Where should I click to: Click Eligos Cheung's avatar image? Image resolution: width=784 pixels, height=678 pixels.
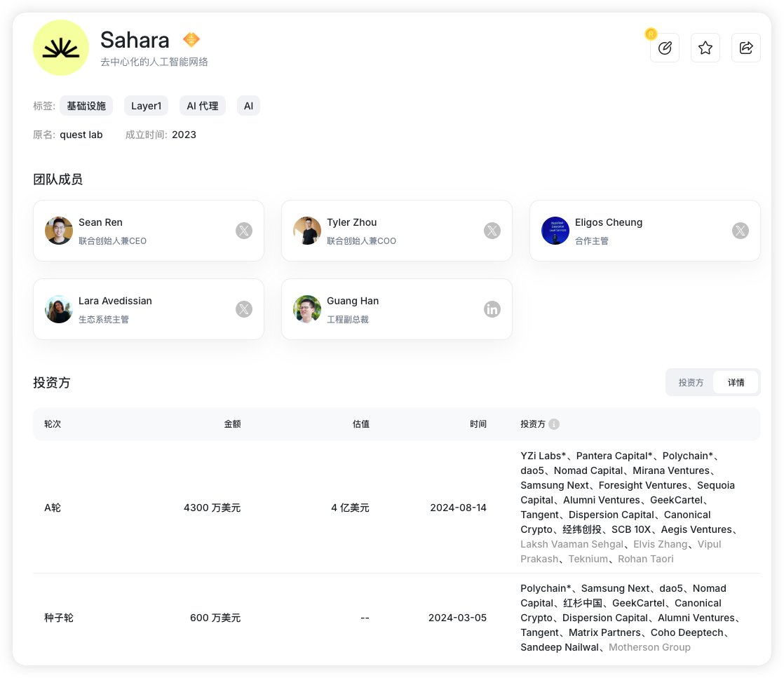click(x=555, y=231)
